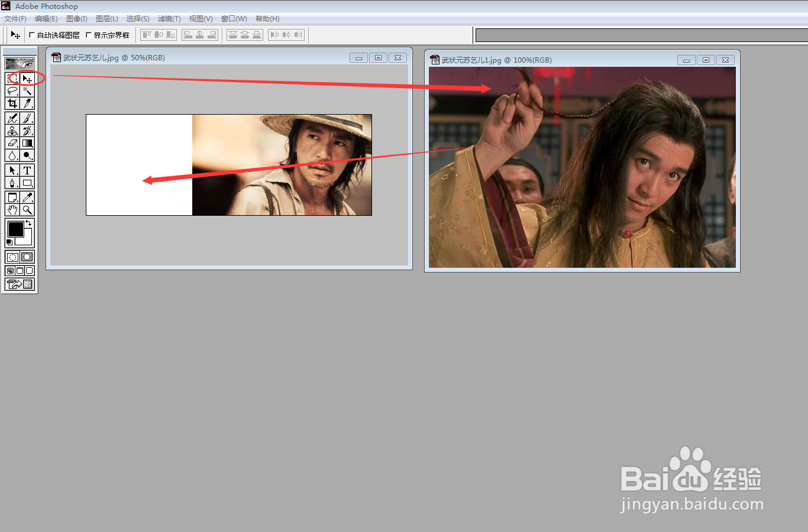Select the Gradient tool
The image size is (808, 532).
point(27,143)
